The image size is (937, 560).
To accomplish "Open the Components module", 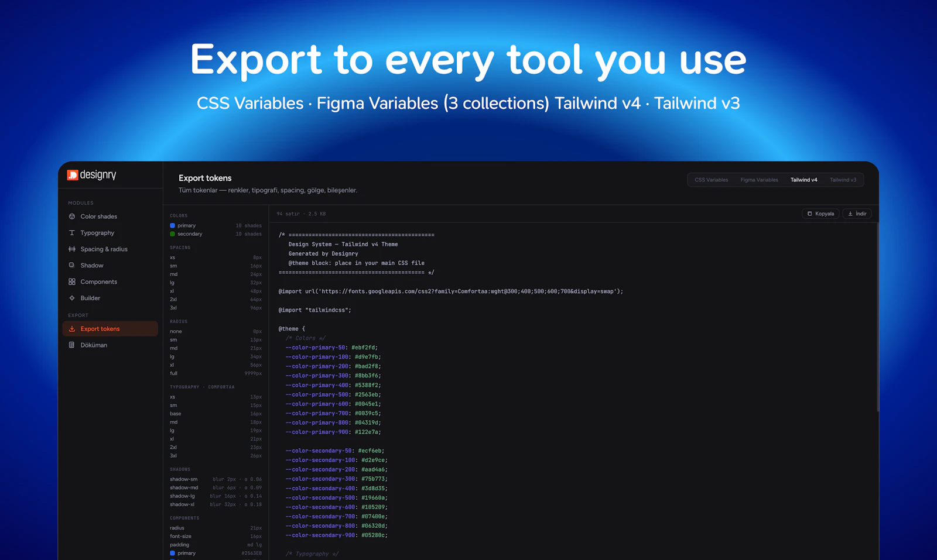I will [110, 282].
